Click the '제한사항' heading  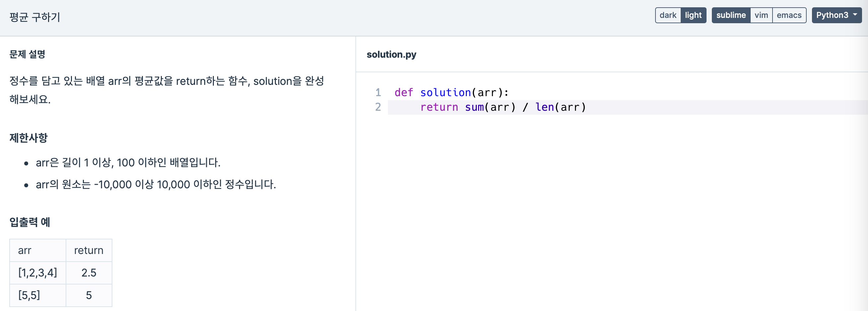coord(29,138)
